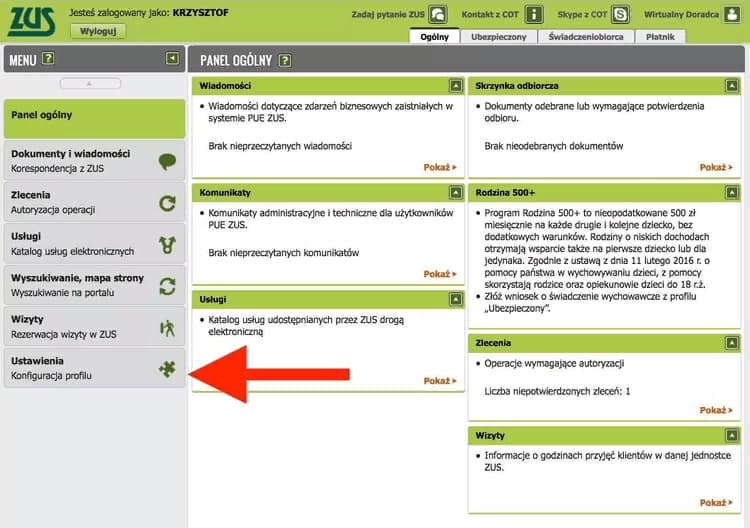
Task: Launch Wirtualny Doradca assistant icon
Action: pos(732,15)
